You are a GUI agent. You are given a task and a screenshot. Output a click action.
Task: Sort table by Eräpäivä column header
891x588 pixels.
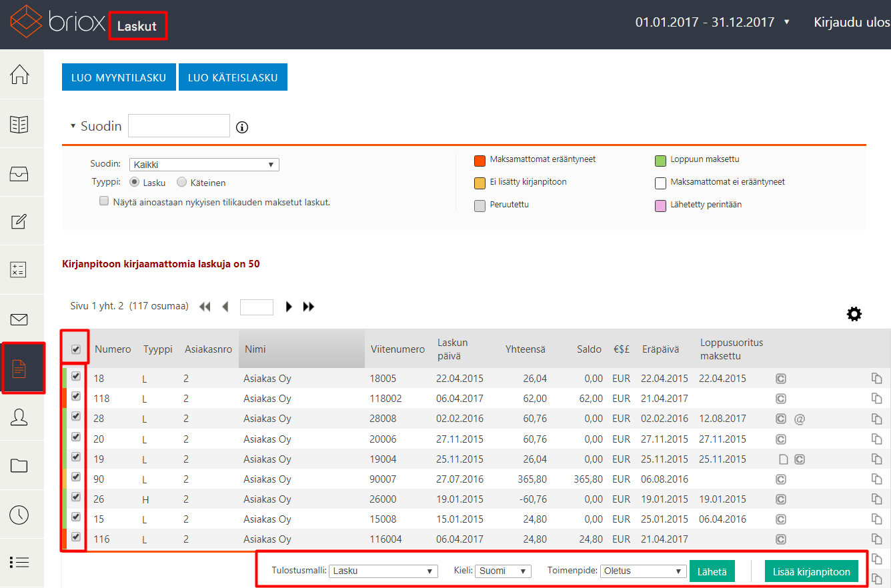(660, 349)
